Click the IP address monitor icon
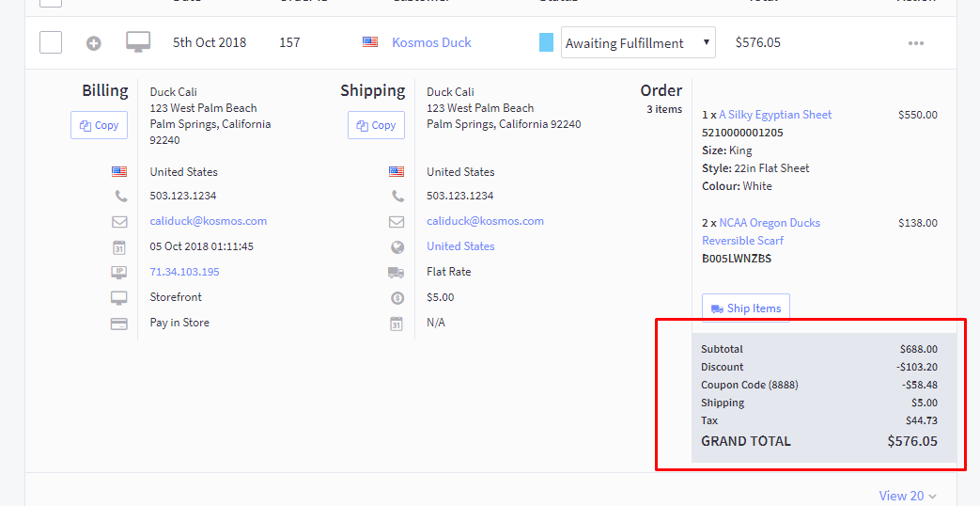The width and height of the screenshot is (980, 506). pos(118,272)
